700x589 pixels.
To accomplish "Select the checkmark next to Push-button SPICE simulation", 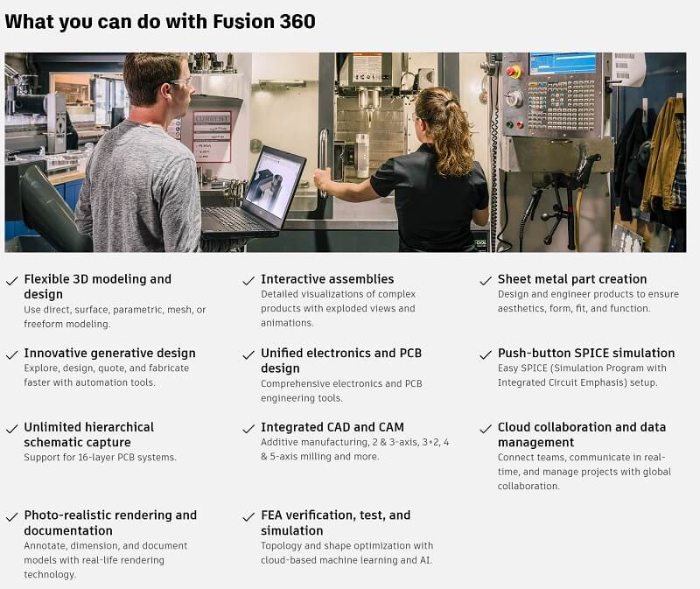I will (x=486, y=354).
